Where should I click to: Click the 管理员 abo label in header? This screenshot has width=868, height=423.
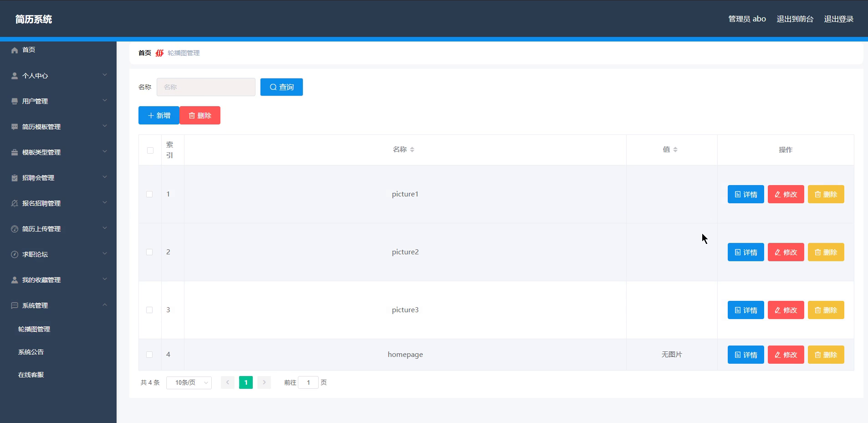[x=747, y=19]
